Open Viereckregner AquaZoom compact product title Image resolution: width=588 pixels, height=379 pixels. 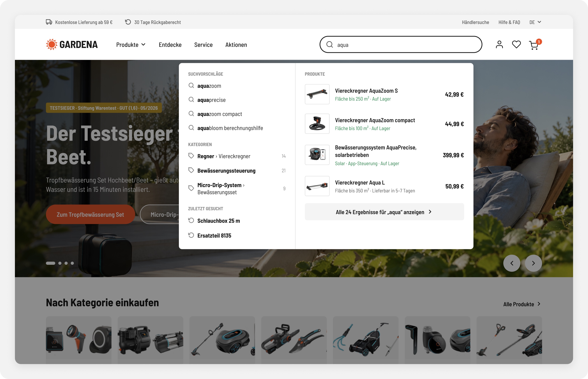click(x=375, y=120)
